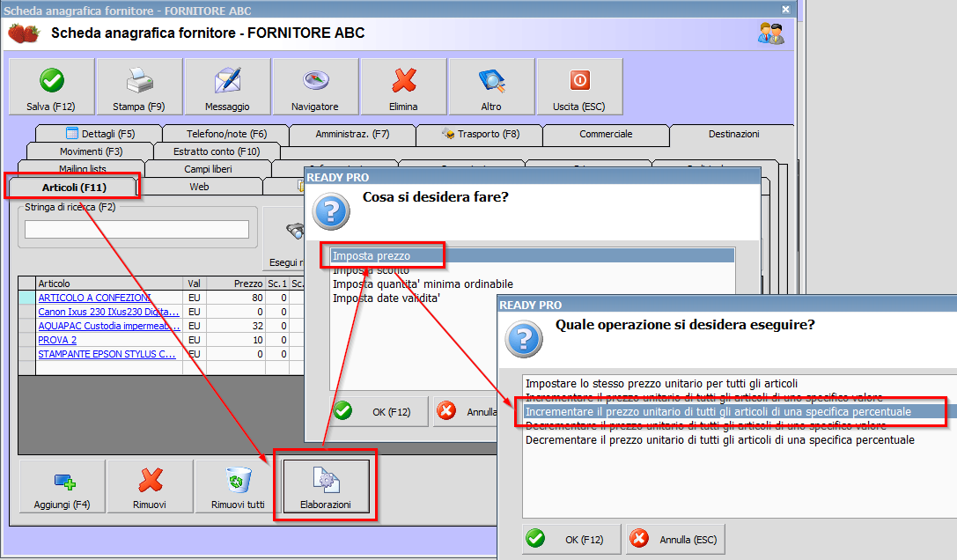Open Canon Ixus 230 article link
This screenshot has height=560, width=957.
click(x=108, y=312)
